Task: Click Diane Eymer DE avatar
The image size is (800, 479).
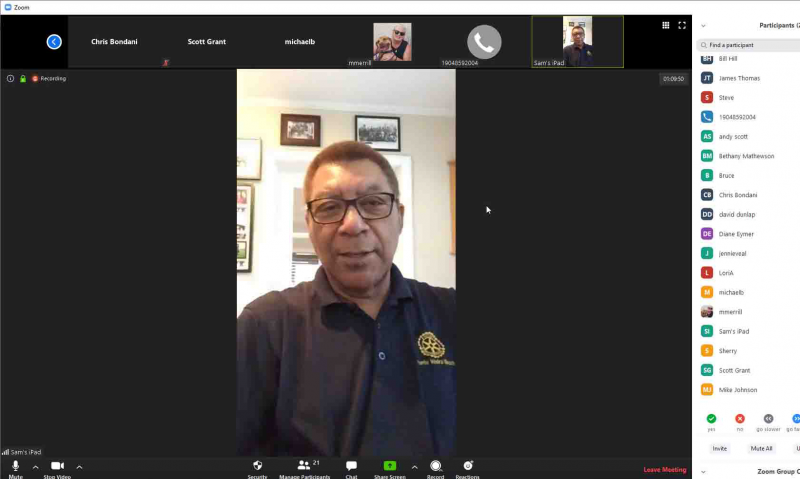Action: (707, 234)
